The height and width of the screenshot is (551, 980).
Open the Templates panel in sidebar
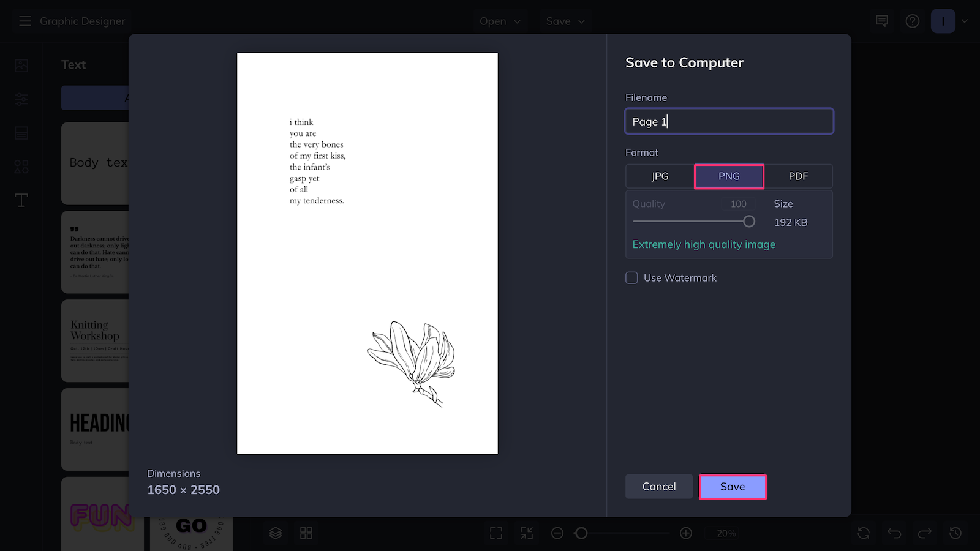21,132
